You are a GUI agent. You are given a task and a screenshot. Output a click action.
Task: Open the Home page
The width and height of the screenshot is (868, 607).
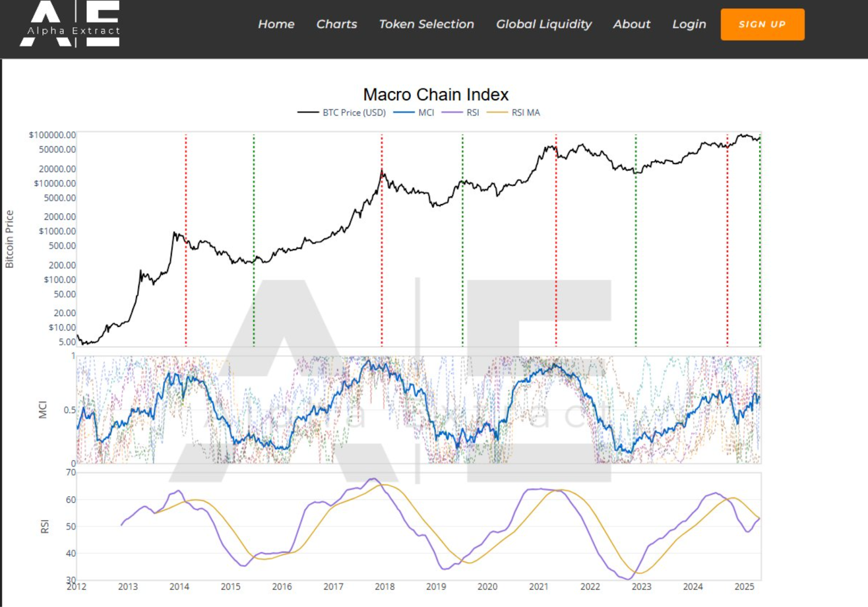pyautogui.click(x=276, y=24)
